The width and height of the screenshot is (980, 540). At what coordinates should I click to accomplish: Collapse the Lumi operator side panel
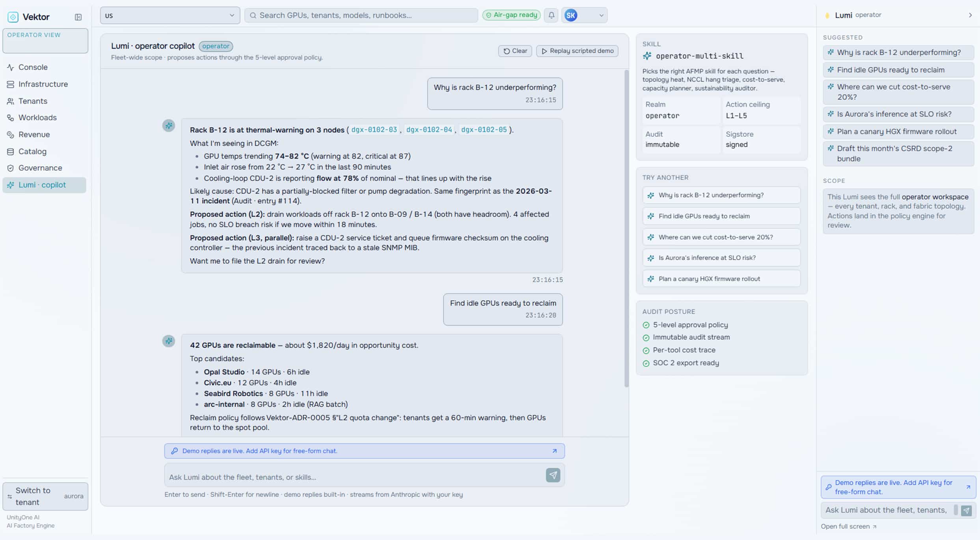click(970, 15)
